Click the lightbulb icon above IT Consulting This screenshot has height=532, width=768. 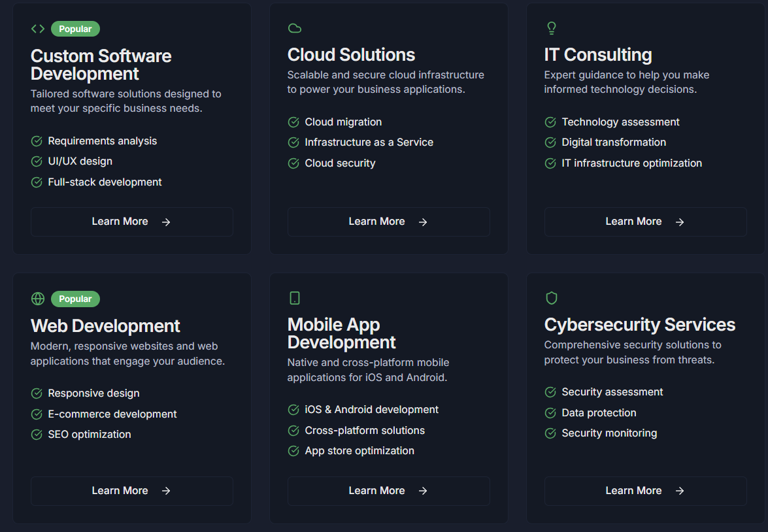click(x=552, y=28)
